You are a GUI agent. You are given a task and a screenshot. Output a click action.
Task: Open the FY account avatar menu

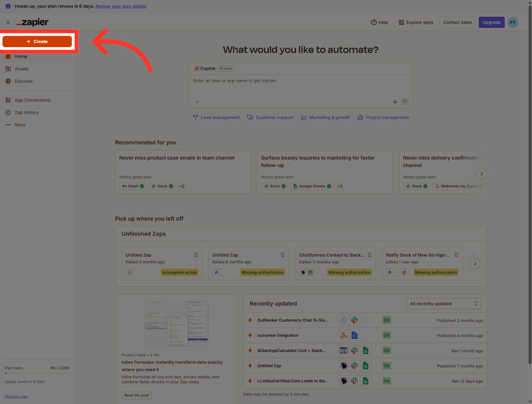pyautogui.click(x=513, y=22)
